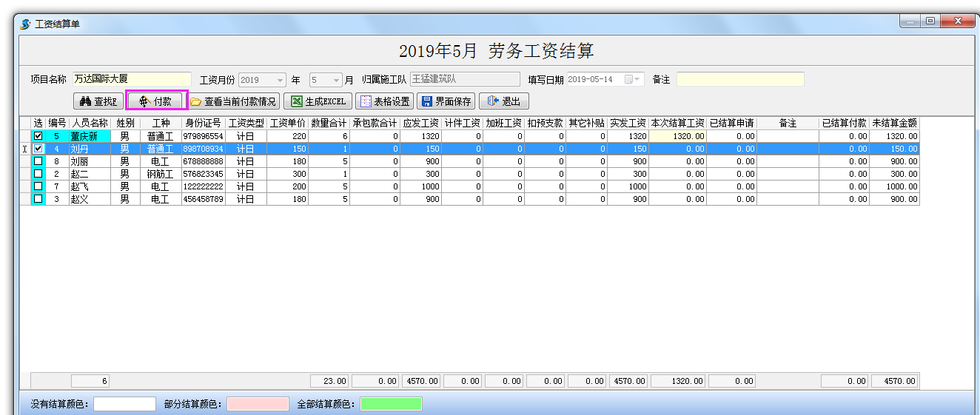Viewport: 980px width, 415px height.
Task: Click the 查找 binoculars search button
Action: 98,101
